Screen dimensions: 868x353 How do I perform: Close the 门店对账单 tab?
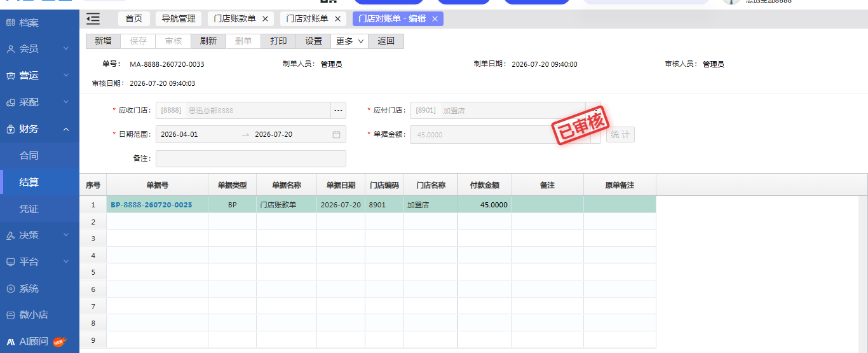click(x=337, y=19)
